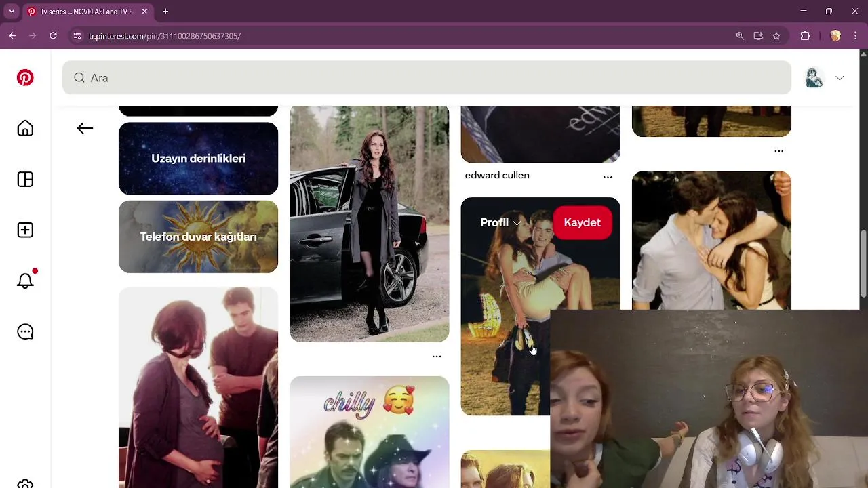Open the browser extensions puzzle icon
Screen dimensions: 868x488
806,36
